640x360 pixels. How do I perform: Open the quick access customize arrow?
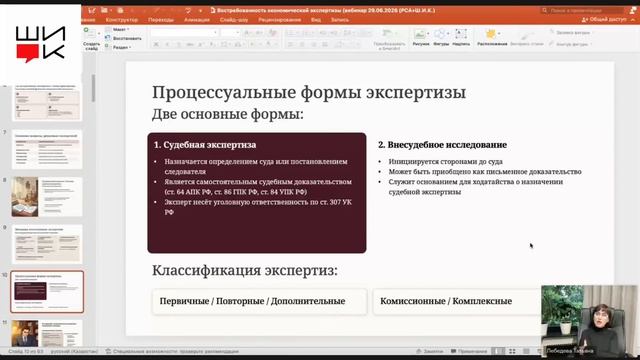click(200, 10)
